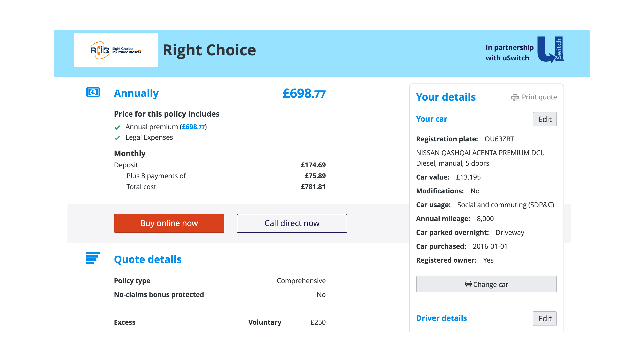Click the pound banknote icon beside Annually
The image size is (644, 362).
click(x=93, y=92)
